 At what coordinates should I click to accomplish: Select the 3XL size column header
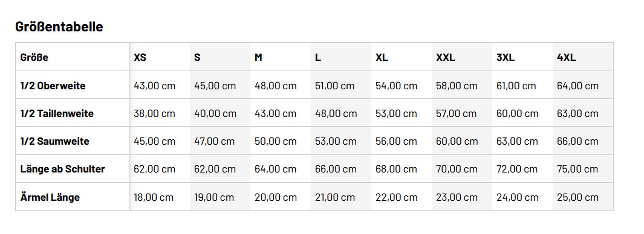[x=505, y=57]
